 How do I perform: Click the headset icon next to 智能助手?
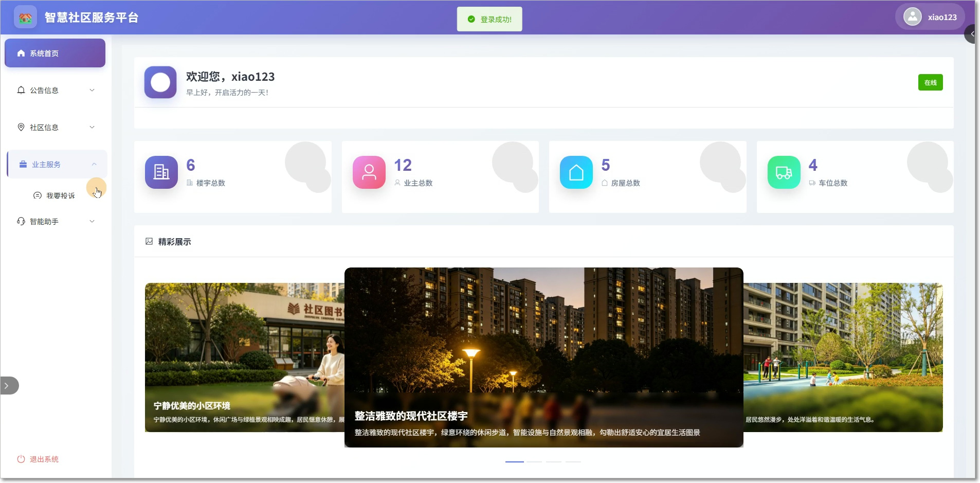coord(21,221)
